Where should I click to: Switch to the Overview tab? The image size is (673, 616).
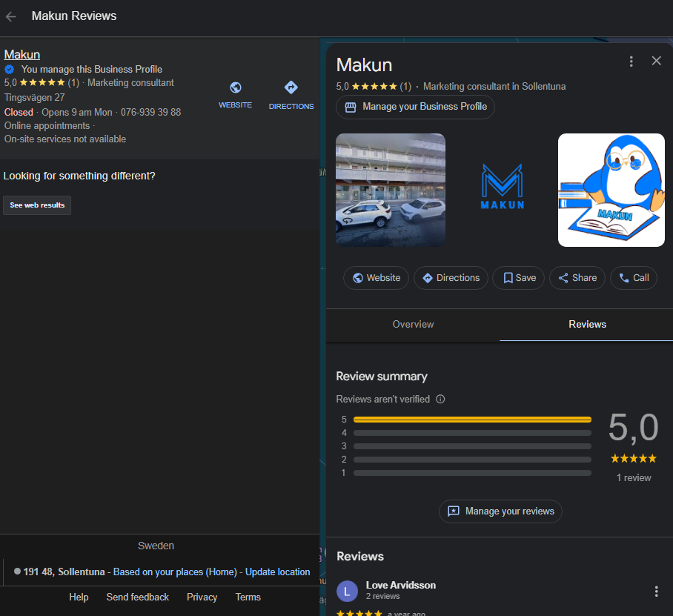413,325
